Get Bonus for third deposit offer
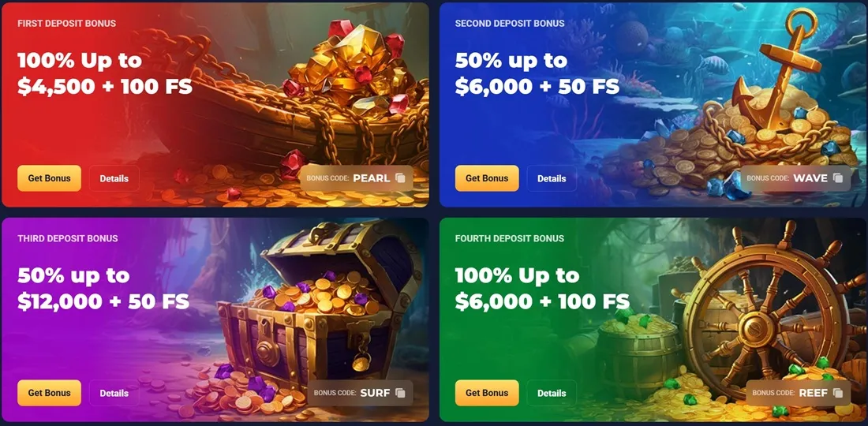Screen dimensions: 868x426 [x=49, y=393]
